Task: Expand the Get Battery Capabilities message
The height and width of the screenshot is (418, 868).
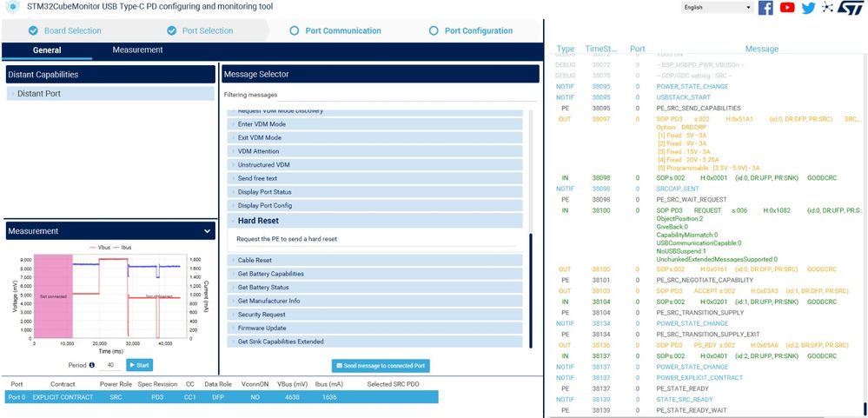Action: [374, 274]
